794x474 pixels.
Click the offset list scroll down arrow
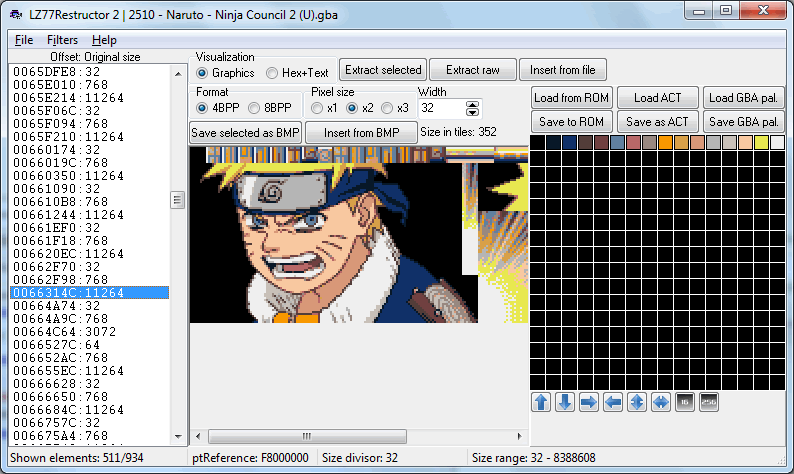click(178, 437)
